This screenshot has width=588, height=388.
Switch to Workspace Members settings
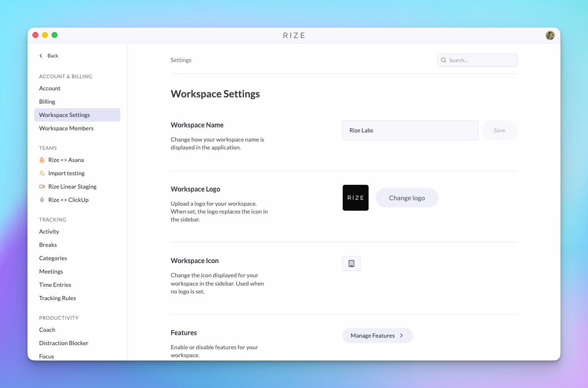click(66, 128)
